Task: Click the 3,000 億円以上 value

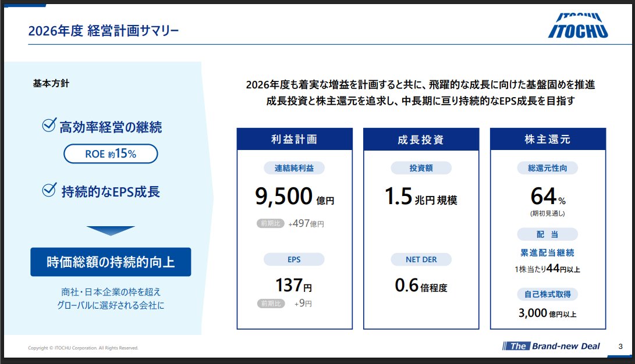Action: point(548,313)
